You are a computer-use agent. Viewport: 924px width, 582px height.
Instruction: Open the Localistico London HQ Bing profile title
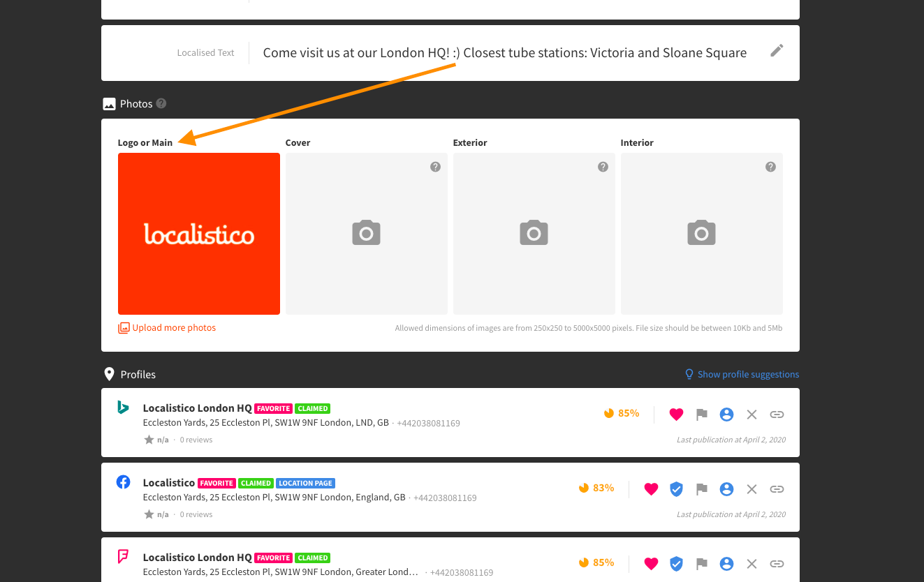click(x=197, y=408)
